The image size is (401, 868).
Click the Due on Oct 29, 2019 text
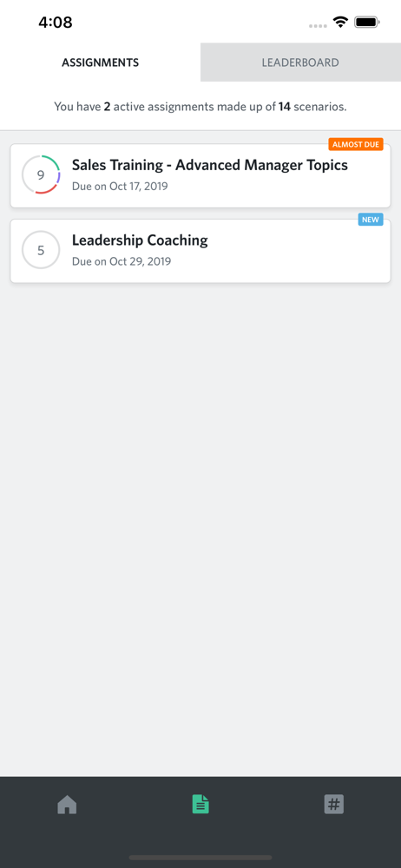coord(122,261)
